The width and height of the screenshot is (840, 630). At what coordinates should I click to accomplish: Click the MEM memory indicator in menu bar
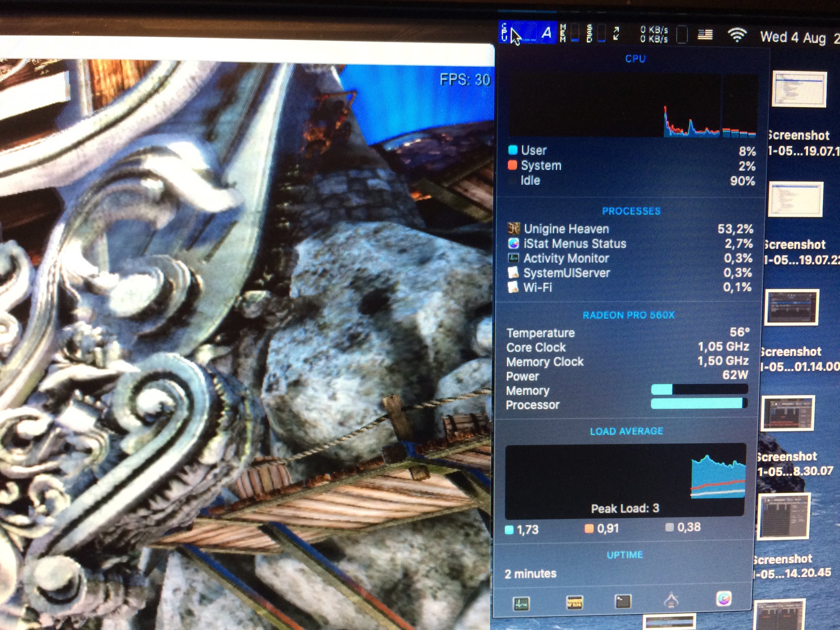coord(569,33)
